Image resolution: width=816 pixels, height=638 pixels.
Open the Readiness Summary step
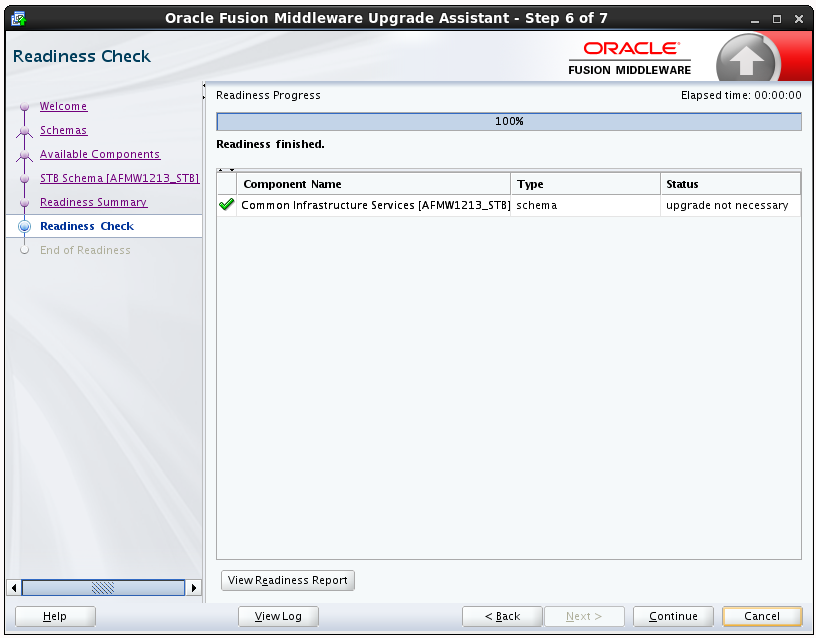(x=94, y=202)
